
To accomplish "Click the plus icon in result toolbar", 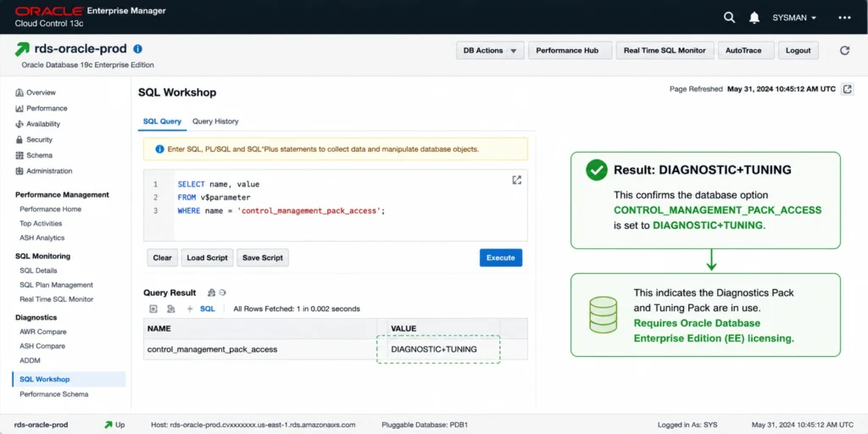I will [x=189, y=309].
